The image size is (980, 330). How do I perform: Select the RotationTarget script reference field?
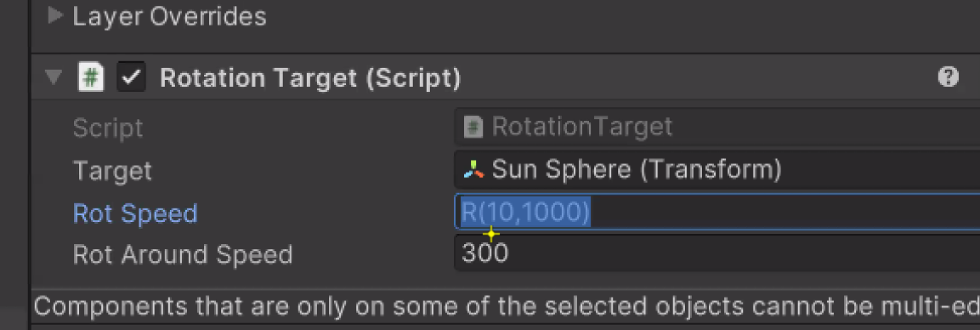[717, 127]
